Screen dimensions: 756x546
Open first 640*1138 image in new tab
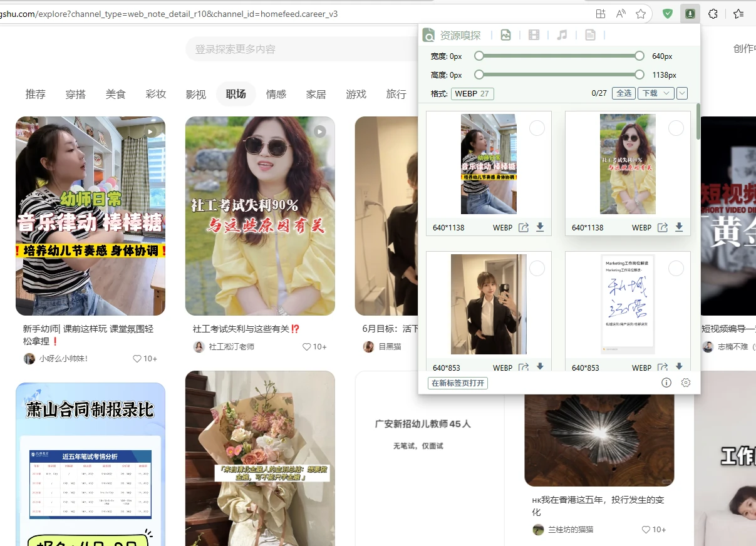click(524, 227)
